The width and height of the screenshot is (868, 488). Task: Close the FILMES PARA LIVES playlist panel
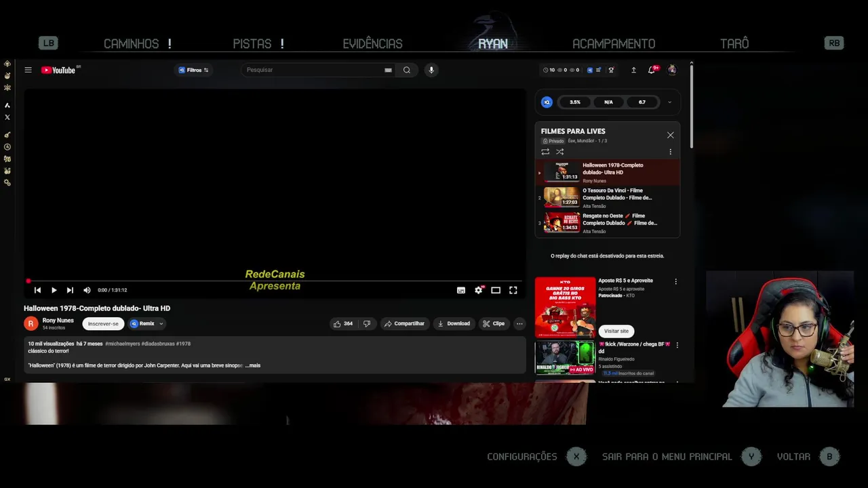[671, 135]
